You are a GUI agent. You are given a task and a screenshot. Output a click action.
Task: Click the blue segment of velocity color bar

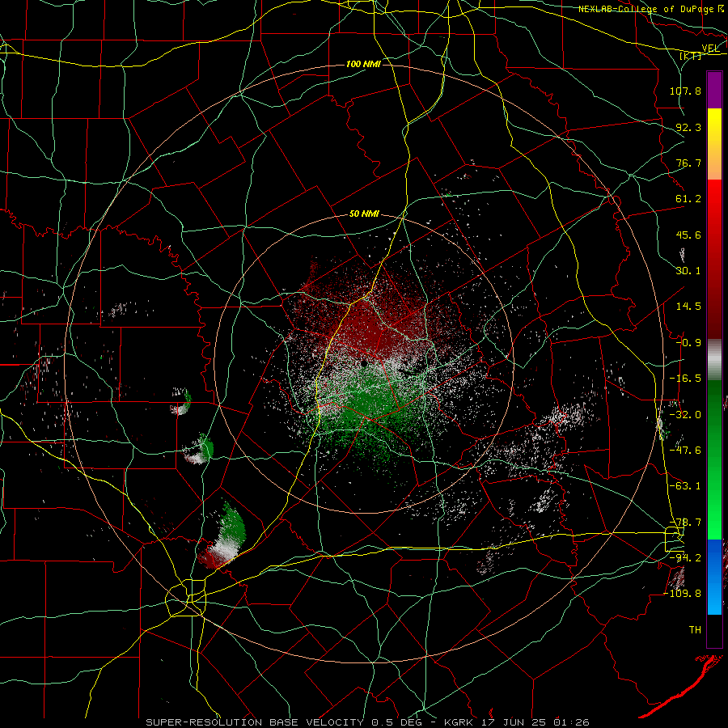pos(714,577)
